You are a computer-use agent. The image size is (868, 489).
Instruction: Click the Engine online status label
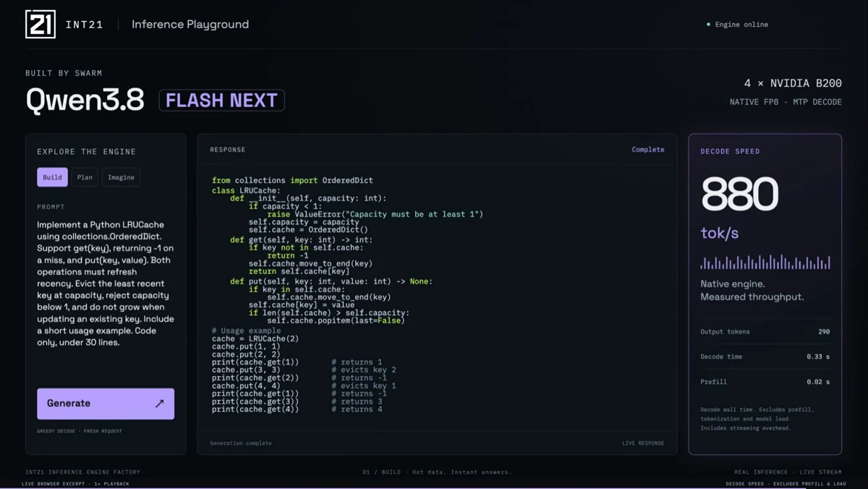tap(741, 25)
